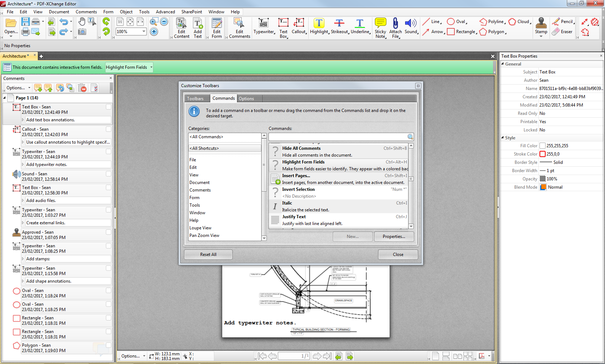Screen dimensions: 605x364
Task: Tick checkbox for Callout - Sean comment
Action: point(108,129)
